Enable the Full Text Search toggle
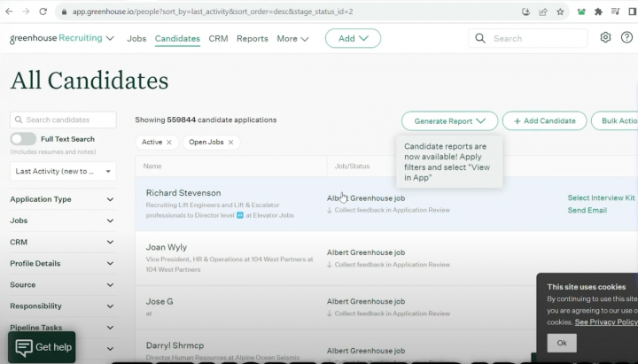This screenshot has height=364, width=638. (23, 139)
